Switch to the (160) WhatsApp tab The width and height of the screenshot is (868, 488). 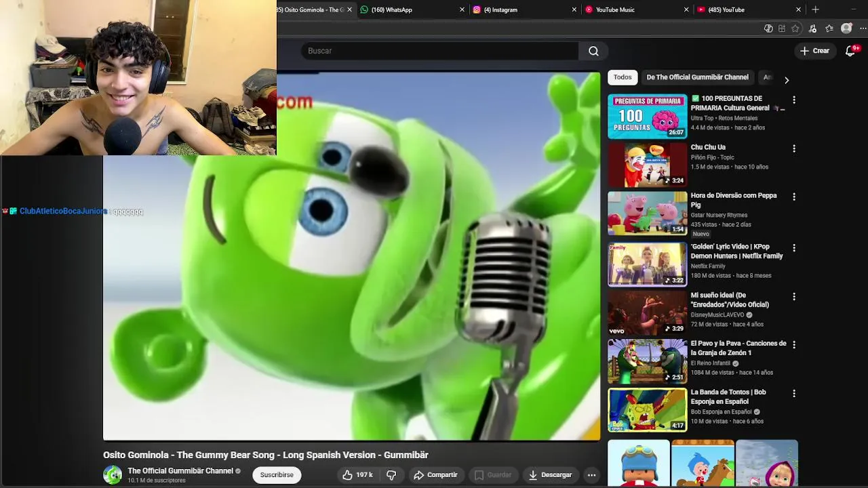(x=412, y=9)
